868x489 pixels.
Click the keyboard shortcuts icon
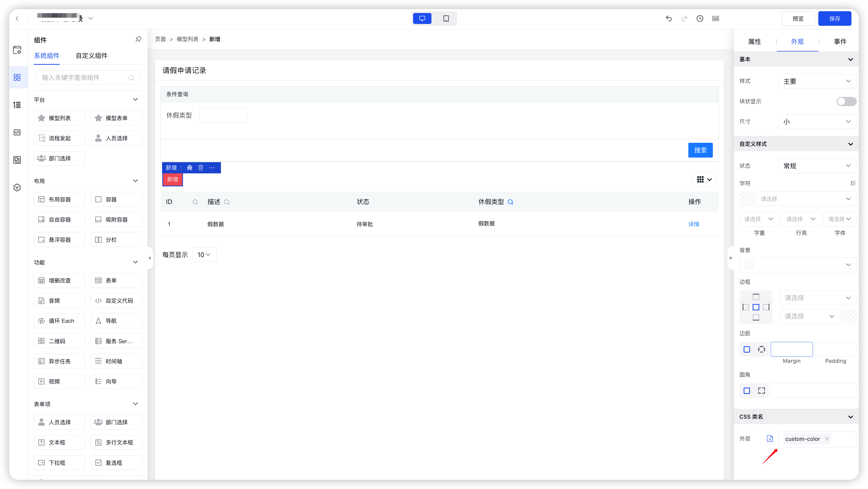click(x=716, y=19)
